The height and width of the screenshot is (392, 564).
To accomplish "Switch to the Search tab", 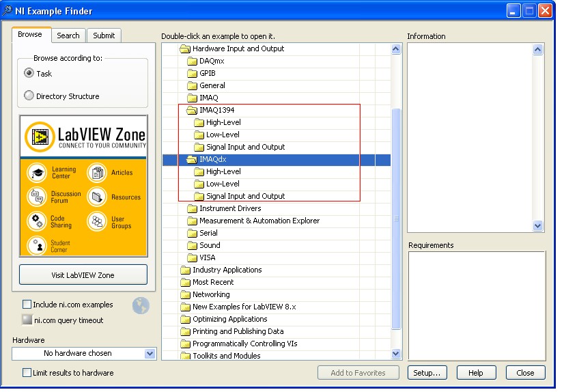I will [68, 36].
